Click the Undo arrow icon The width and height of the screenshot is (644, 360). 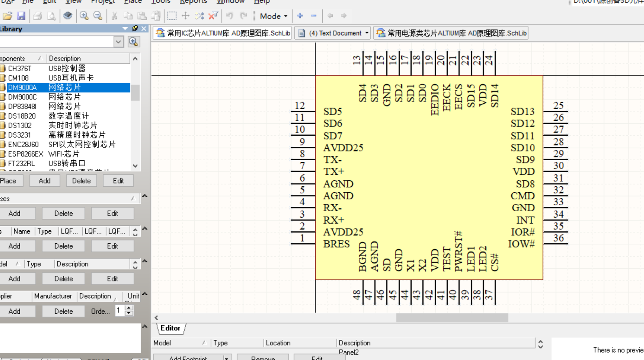[230, 16]
